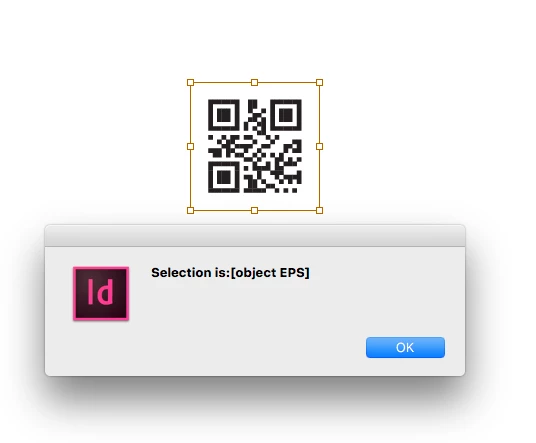This screenshot has height=443, width=536.
Task: Select the bottom-left corner handle of frame
Action: [190, 210]
